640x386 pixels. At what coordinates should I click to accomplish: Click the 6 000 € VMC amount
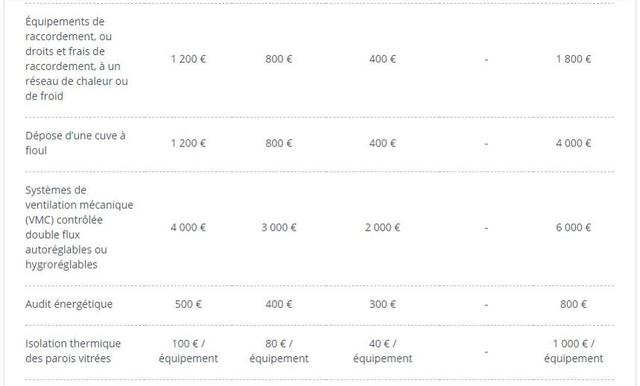coord(573,227)
